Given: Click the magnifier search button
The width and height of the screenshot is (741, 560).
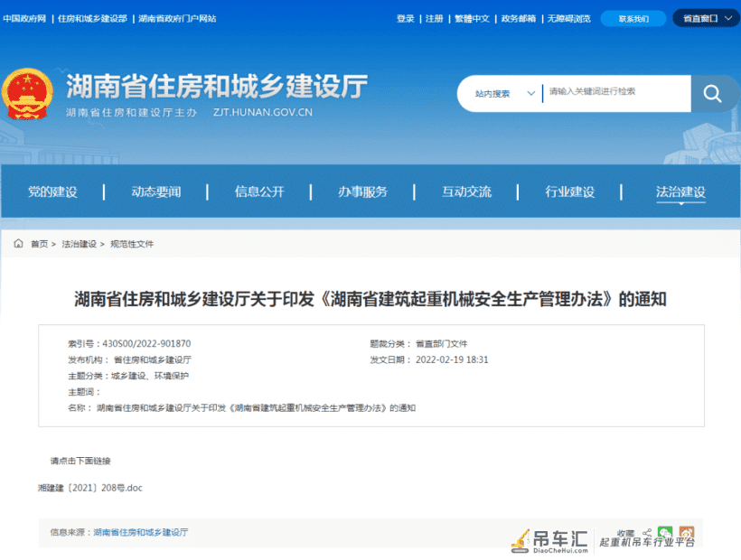Looking at the screenshot, I should [x=713, y=94].
